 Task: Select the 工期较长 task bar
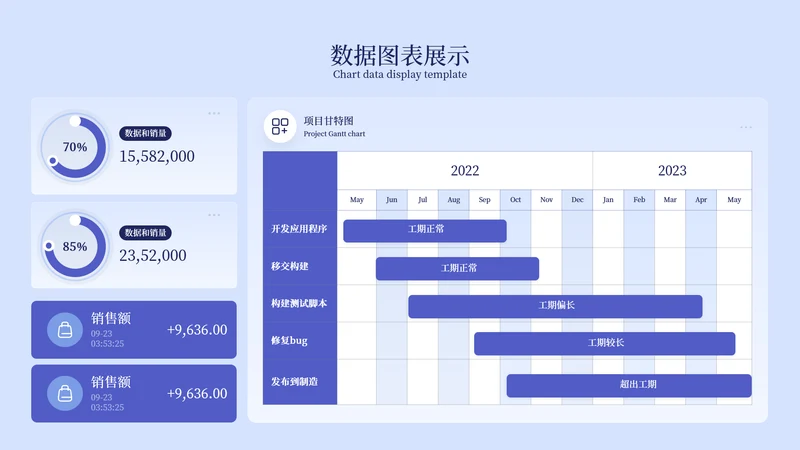605,343
